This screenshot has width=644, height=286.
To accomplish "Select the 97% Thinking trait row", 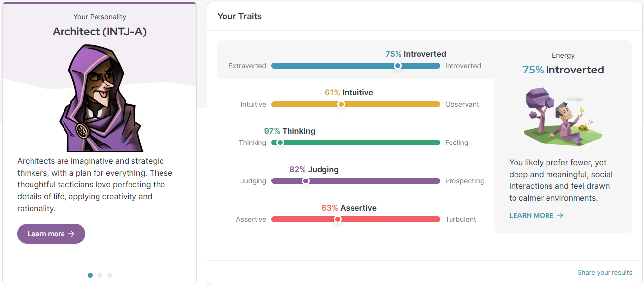I will [x=355, y=137].
